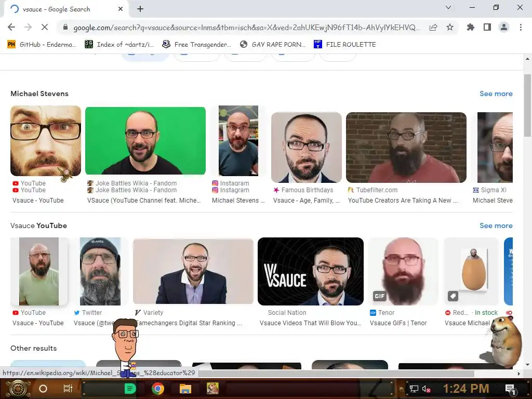This screenshot has width=532, height=399.
Task: Open the steampunk Start button
Action: pyautogui.click(x=17, y=389)
